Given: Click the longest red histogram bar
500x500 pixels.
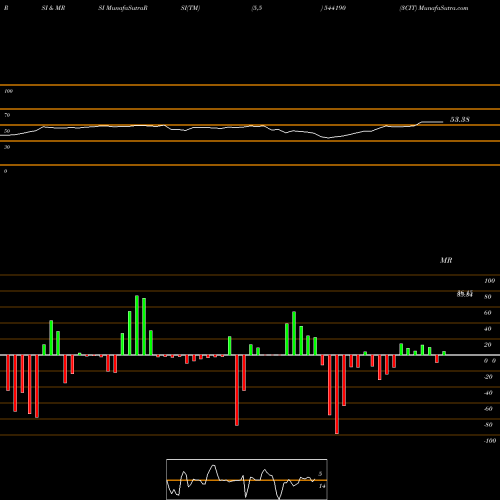Looking at the screenshot, I should 337,394.
